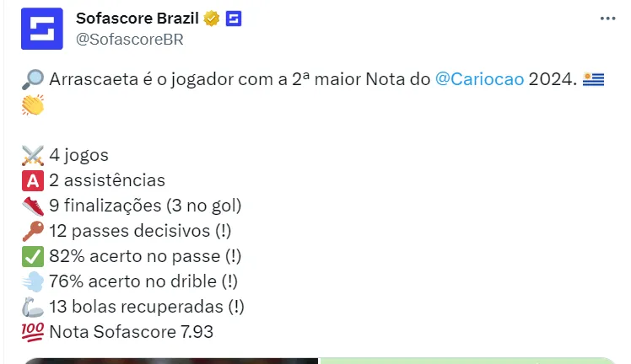Image resolution: width=631 pixels, height=364 pixels.
Task: Click the "Nota Sofascore 7.93" text
Action: pyautogui.click(x=131, y=332)
